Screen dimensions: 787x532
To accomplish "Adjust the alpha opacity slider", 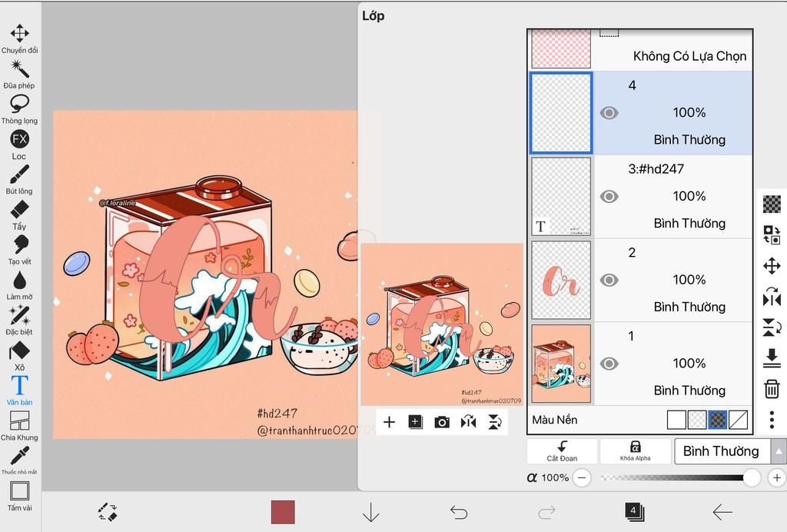I will tap(679, 477).
